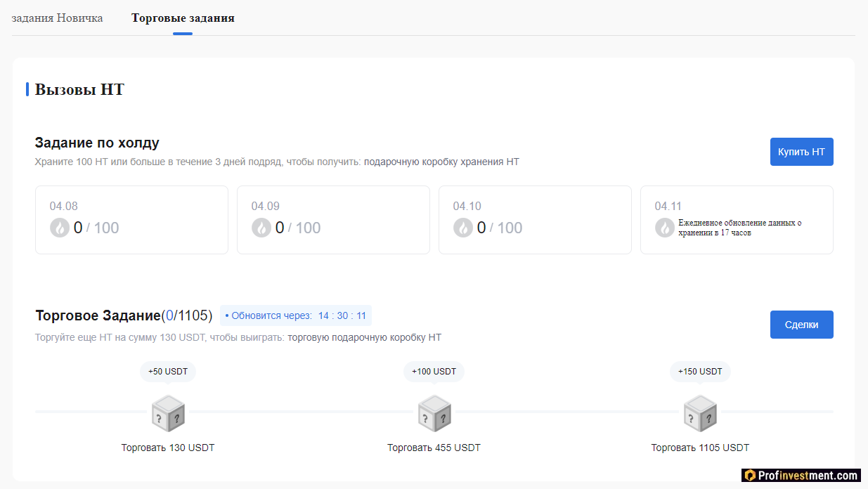The height and width of the screenshot is (489, 868).
Task: Switch to the задания Новичка tab
Action: (58, 18)
